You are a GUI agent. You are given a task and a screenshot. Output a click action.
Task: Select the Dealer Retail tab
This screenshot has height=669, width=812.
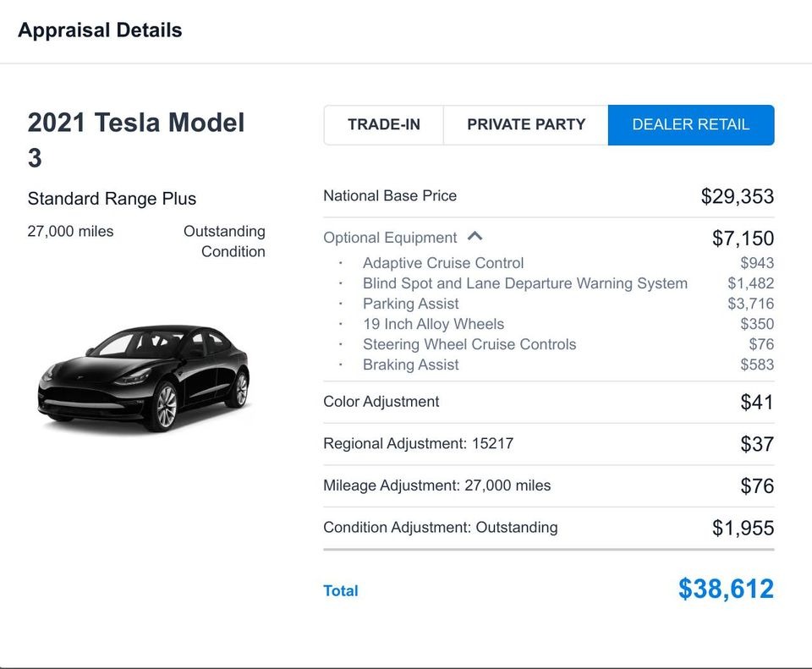(x=691, y=125)
